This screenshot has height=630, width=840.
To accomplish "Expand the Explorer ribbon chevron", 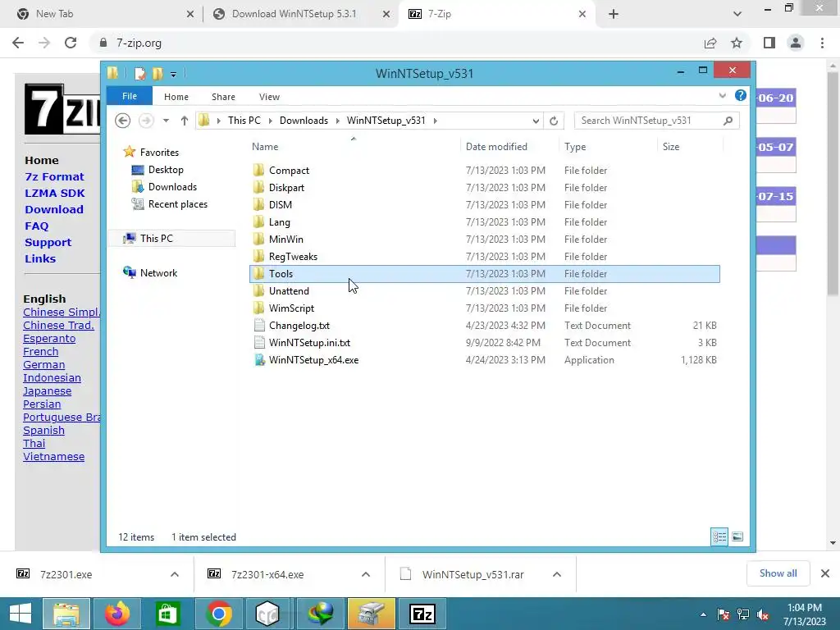I will coord(722,95).
